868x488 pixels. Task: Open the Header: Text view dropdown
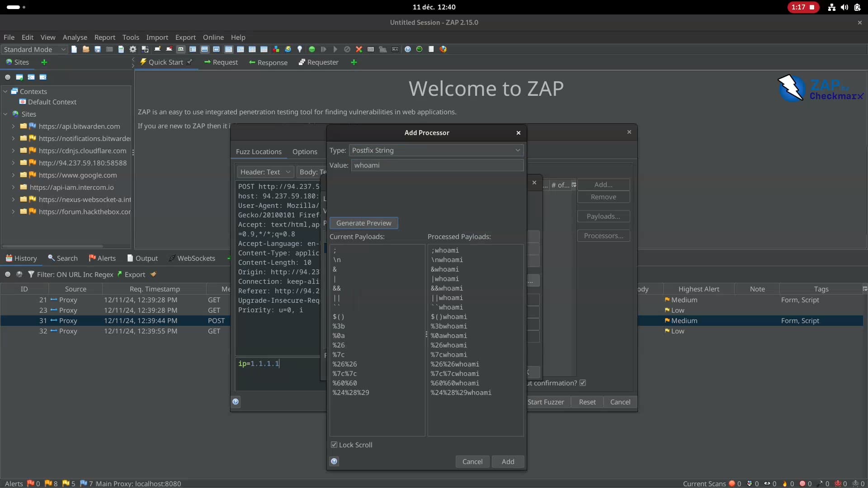point(265,172)
